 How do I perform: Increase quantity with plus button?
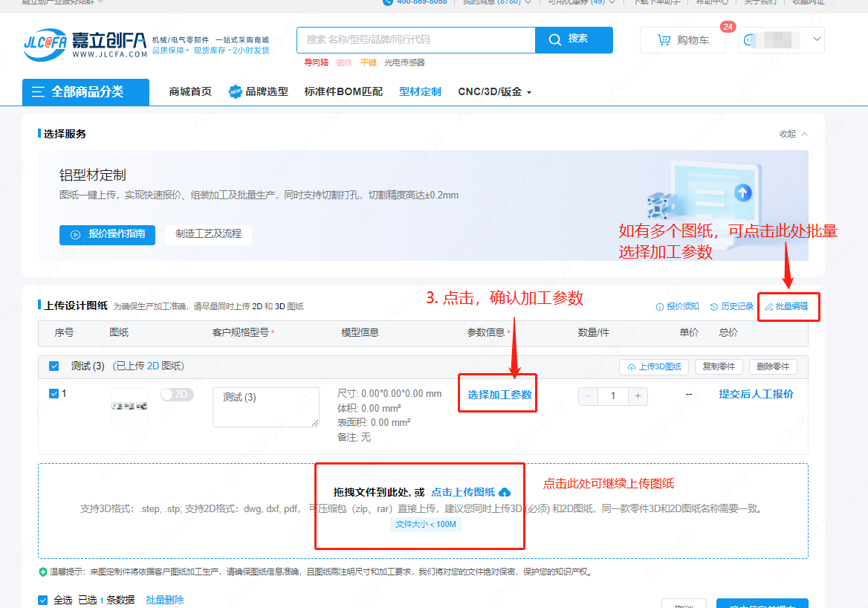[638, 396]
